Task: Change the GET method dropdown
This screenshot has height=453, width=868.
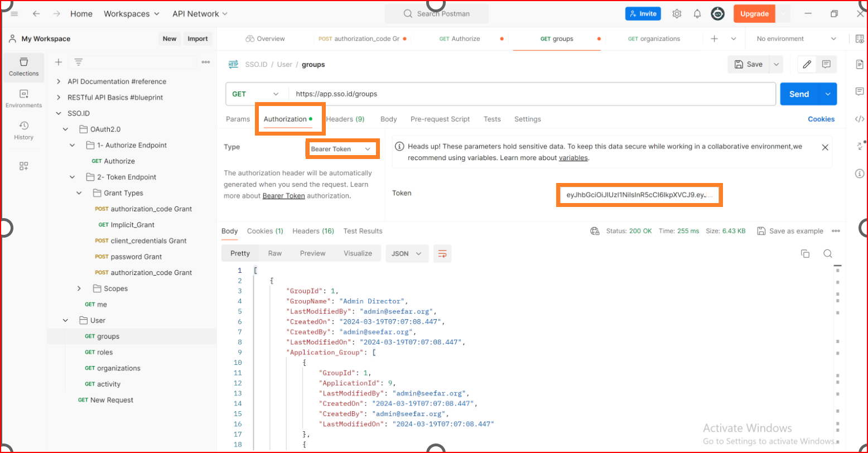Action: [257, 94]
